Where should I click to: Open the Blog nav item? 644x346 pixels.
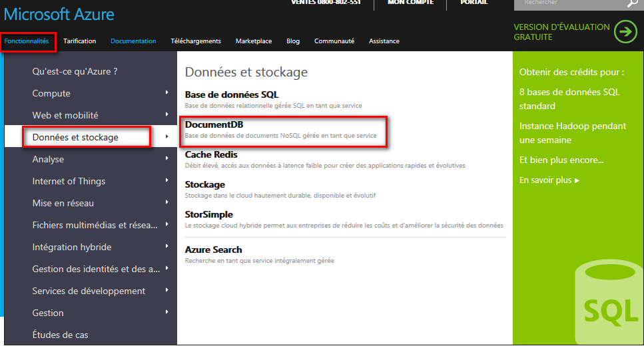tap(293, 41)
